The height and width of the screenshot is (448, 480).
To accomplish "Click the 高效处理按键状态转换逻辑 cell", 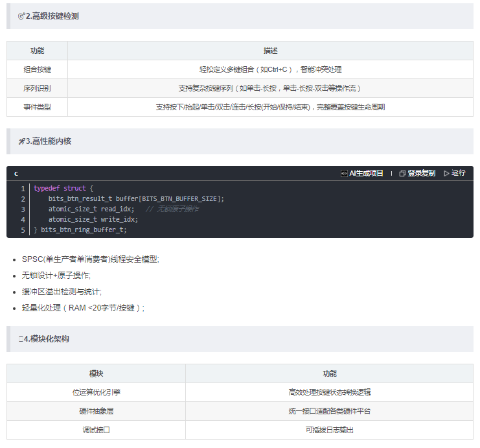I will [x=329, y=392].
